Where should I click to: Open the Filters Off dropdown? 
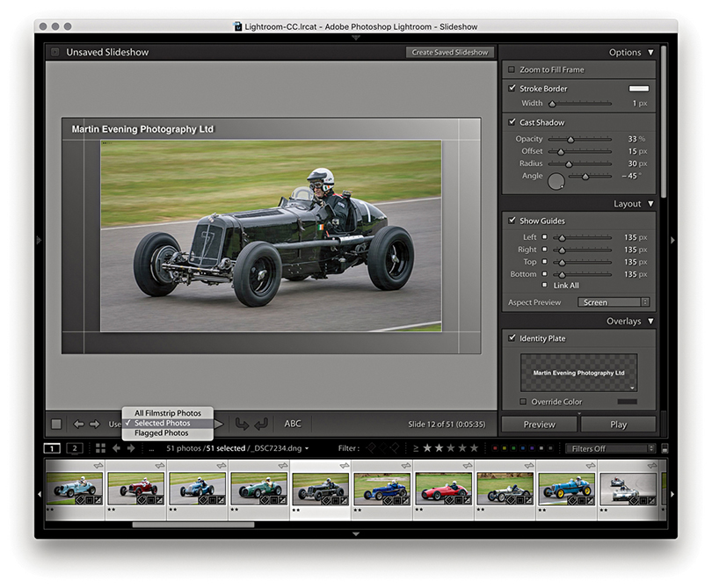coord(608,448)
